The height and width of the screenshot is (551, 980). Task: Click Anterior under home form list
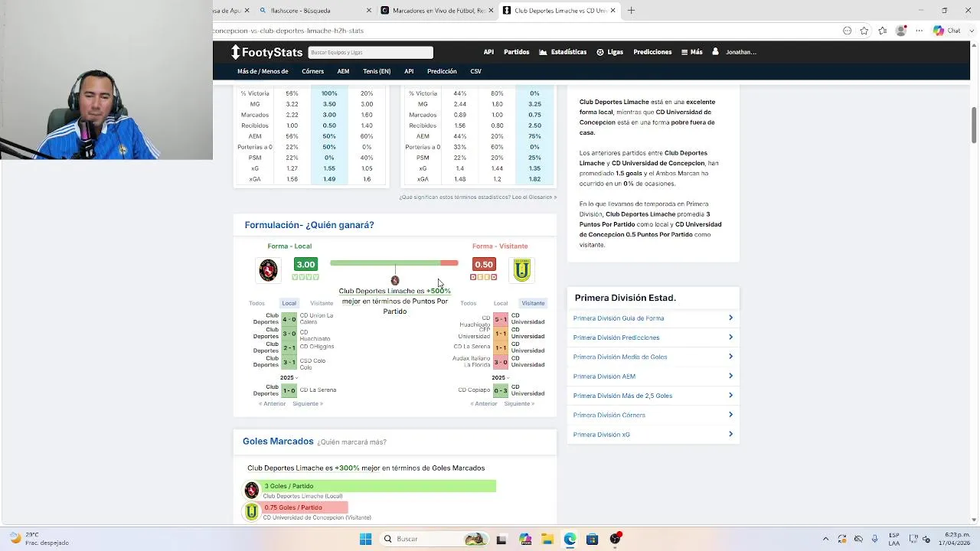tap(272, 403)
